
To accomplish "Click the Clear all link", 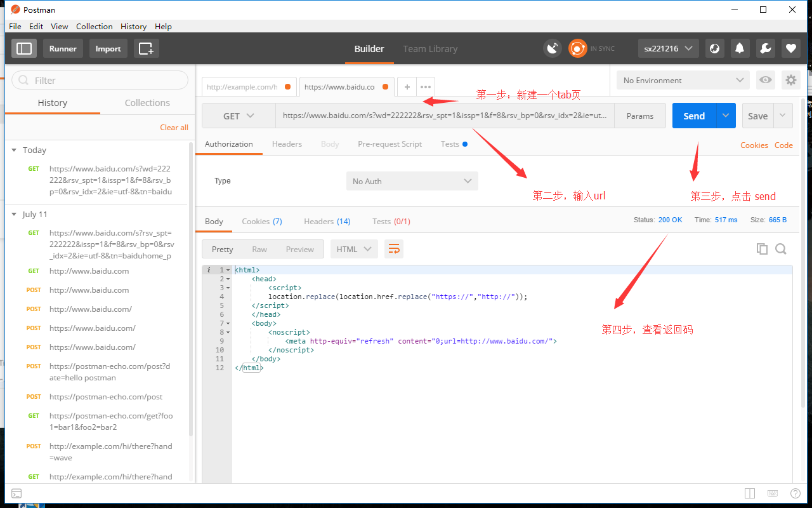I will coord(174,128).
